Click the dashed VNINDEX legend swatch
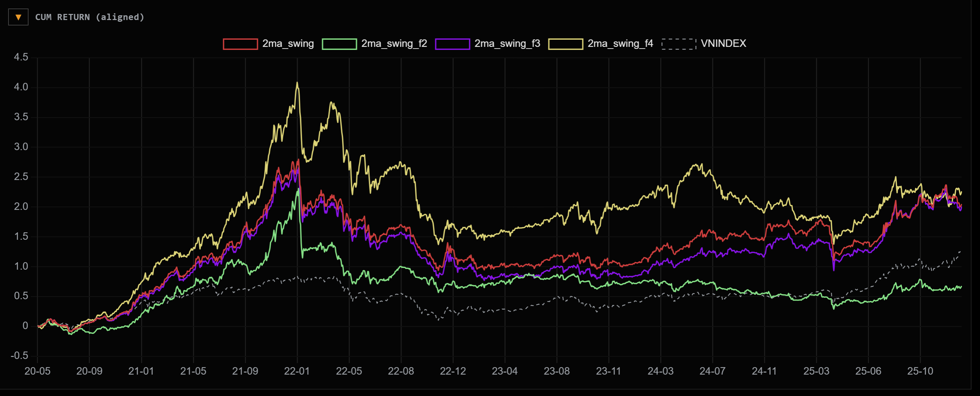The width and height of the screenshot is (980, 396). click(x=679, y=44)
